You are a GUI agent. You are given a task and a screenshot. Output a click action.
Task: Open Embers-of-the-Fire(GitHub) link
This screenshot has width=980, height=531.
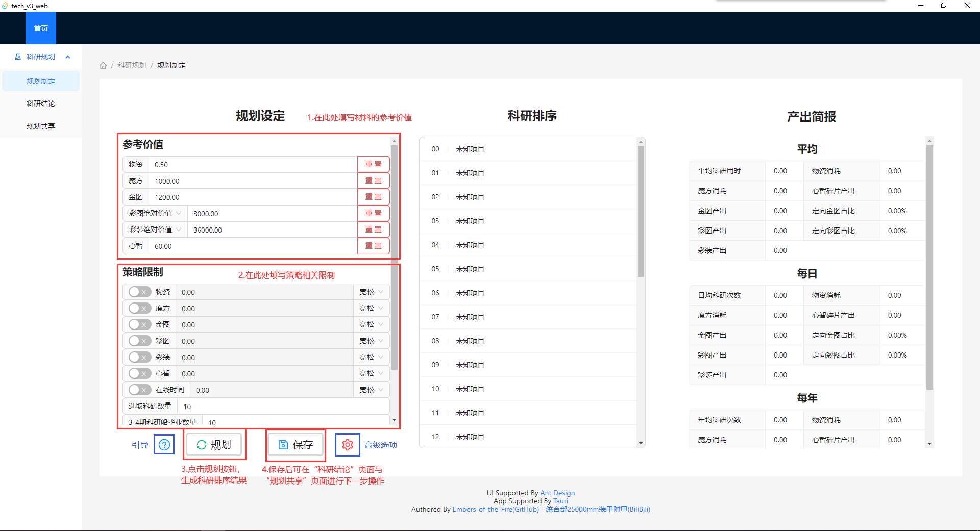pyautogui.click(x=496, y=509)
